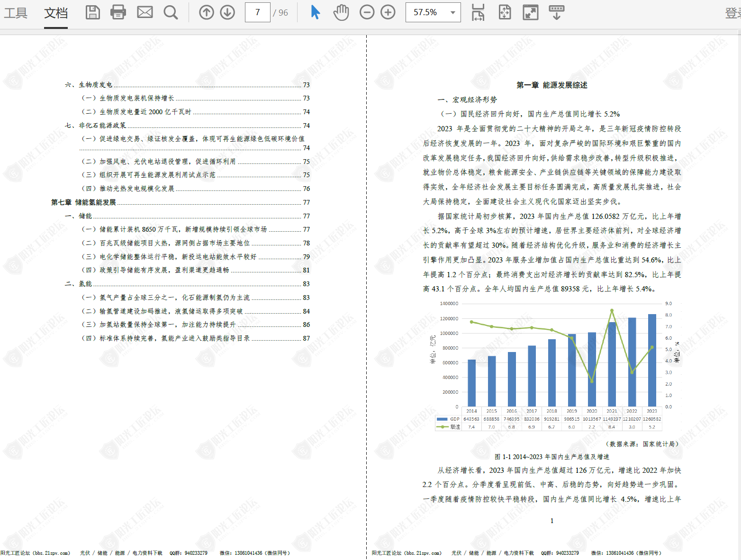The height and width of the screenshot is (560, 741).
Task: Click the 2023 GDP table cell 1260582
Action: pyautogui.click(x=652, y=419)
